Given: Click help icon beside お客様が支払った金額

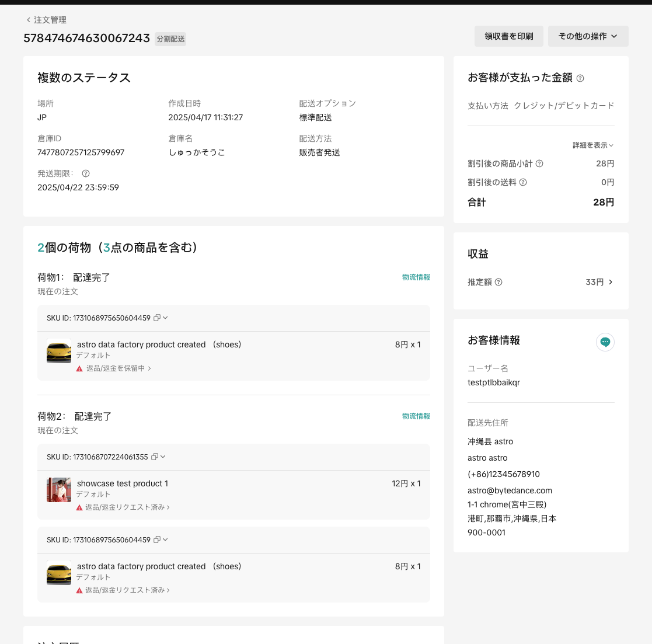Looking at the screenshot, I should (x=580, y=78).
